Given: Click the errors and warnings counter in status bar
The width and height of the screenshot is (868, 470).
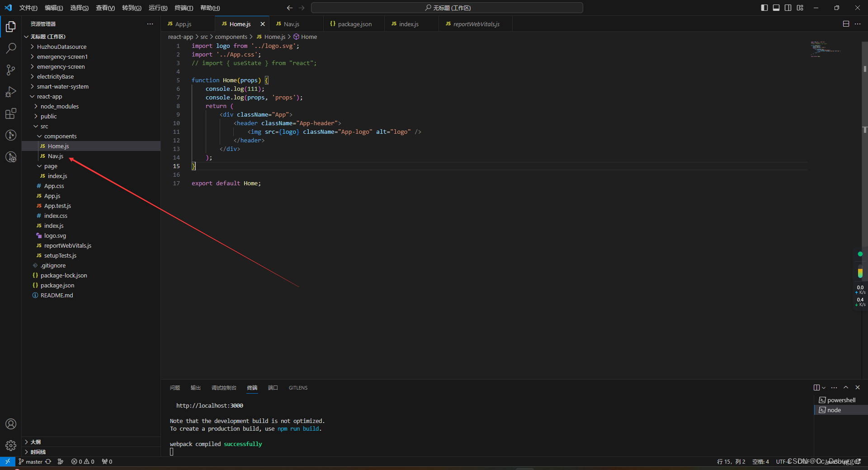Looking at the screenshot, I should click(83, 461).
